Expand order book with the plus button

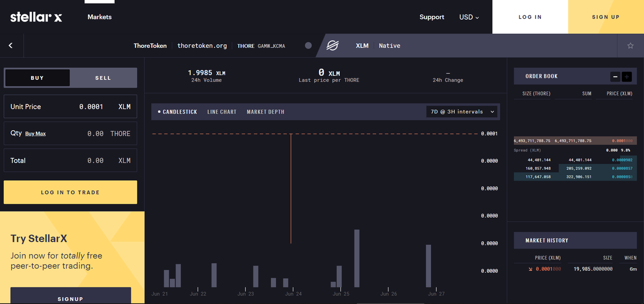(627, 77)
